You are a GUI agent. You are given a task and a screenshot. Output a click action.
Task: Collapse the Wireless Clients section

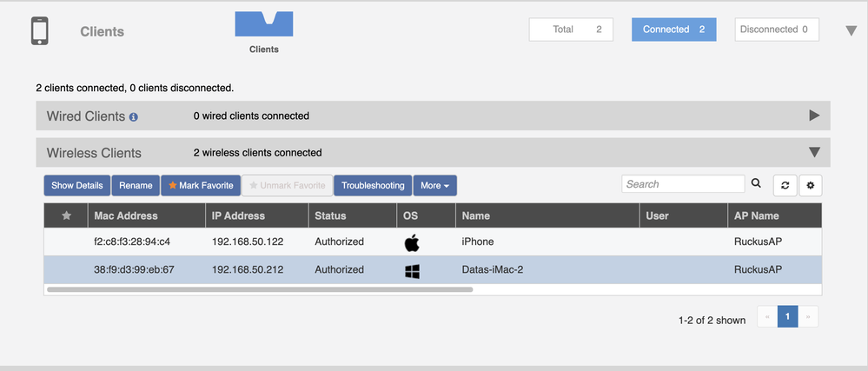814,152
